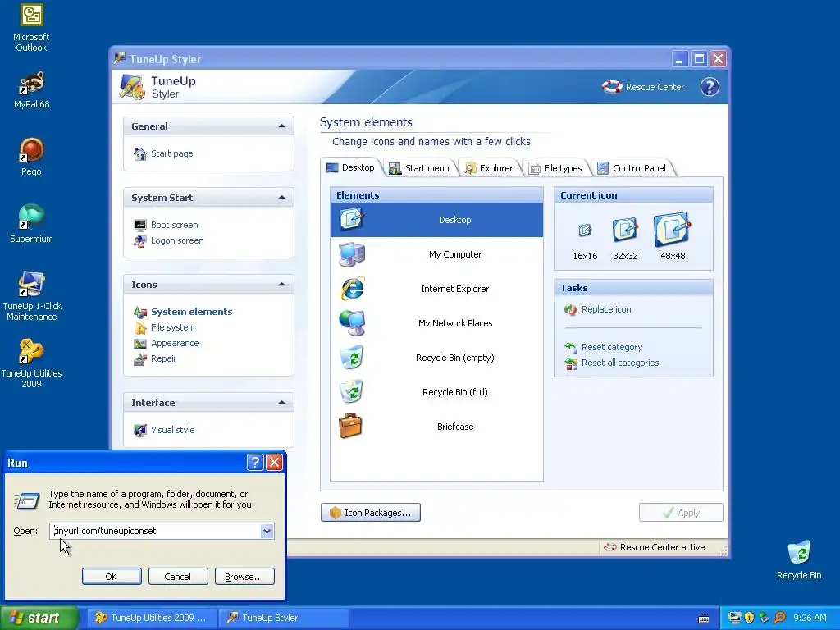840x630 pixels.
Task: Click the 16x16 current icon preview
Action: point(585,231)
